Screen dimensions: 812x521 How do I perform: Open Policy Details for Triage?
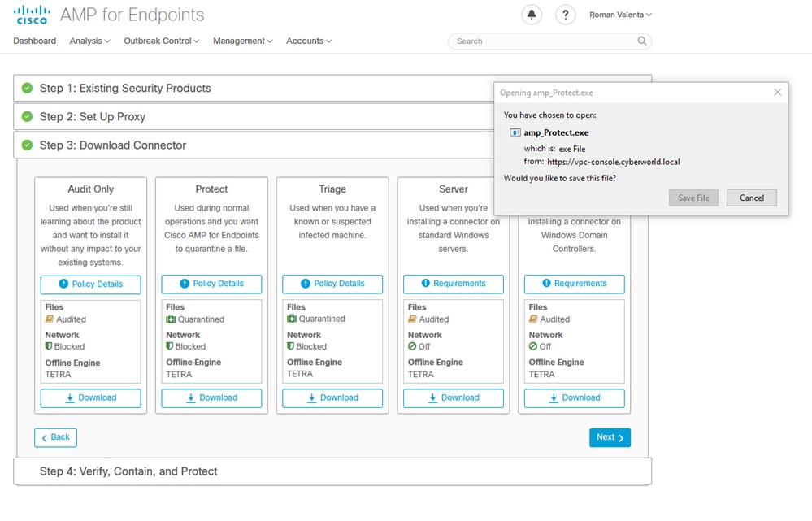click(x=332, y=284)
